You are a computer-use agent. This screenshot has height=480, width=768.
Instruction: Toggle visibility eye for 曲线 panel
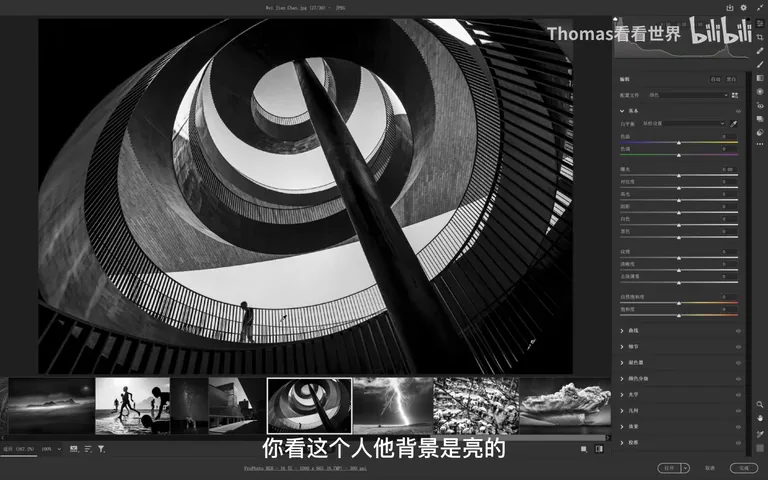[x=738, y=331]
